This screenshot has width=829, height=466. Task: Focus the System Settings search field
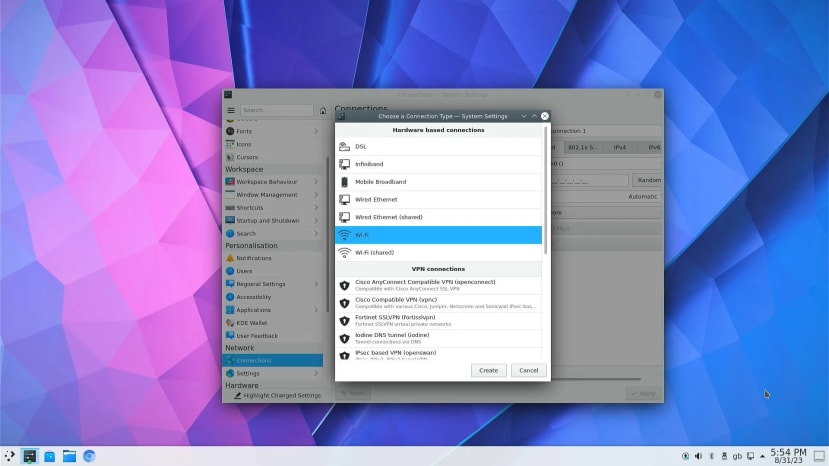(277, 110)
